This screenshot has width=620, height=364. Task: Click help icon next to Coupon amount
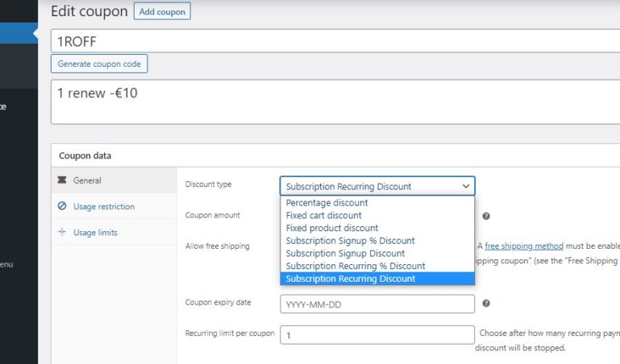[x=486, y=216]
